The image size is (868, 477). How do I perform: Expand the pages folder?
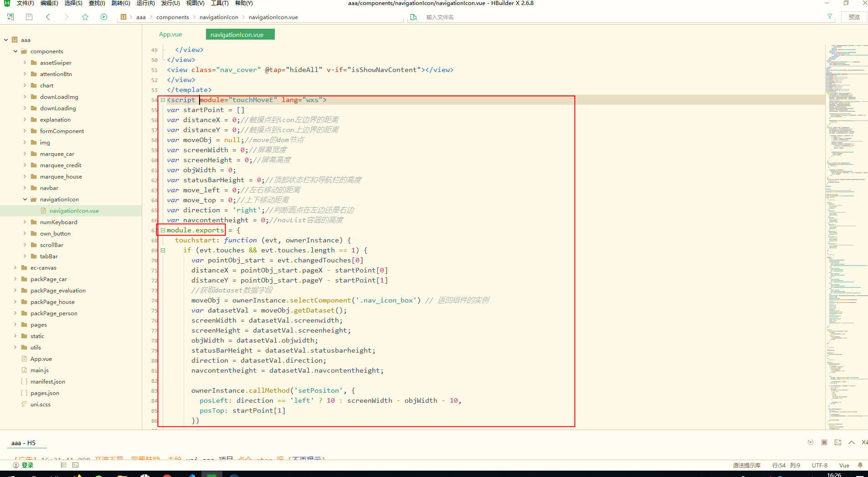pyautogui.click(x=15, y=324)
